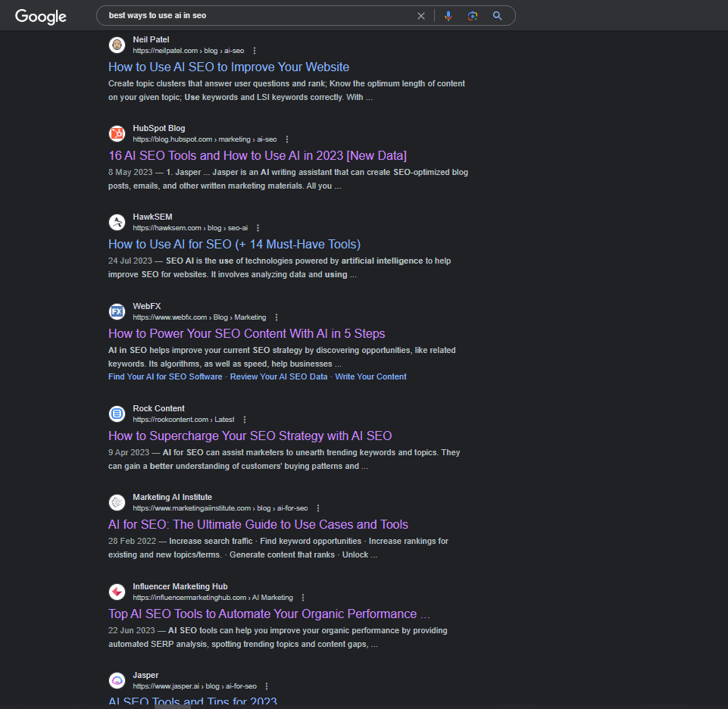Open 'AI for SEO: The Ultimate Guide to Use Cases and Tools'
The height and width of the screenshot is (709, 728).
[258, 524]
